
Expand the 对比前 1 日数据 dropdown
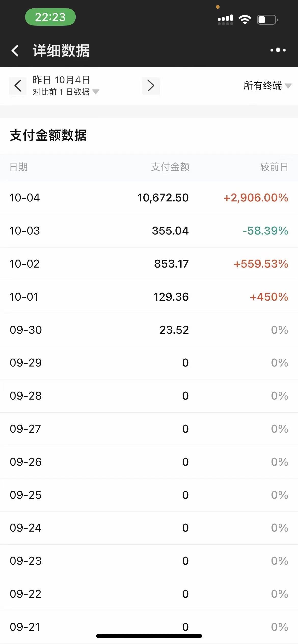66,92
